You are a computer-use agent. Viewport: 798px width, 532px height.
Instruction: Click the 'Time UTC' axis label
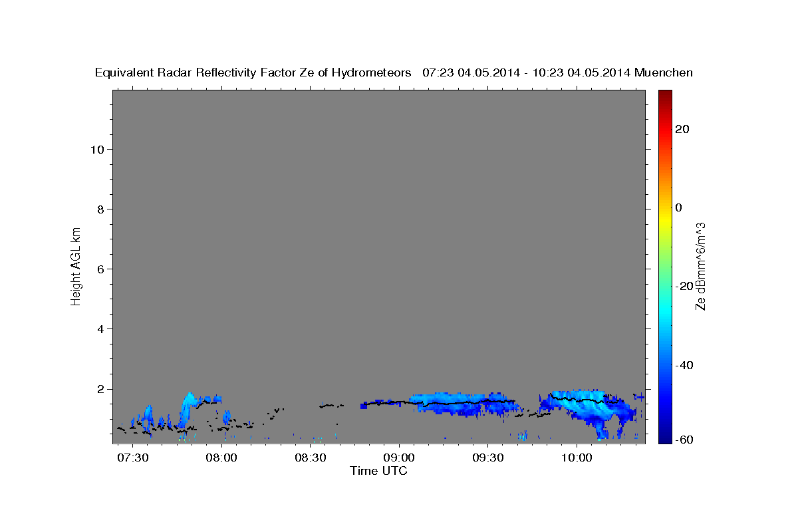[x=378, y=471]
